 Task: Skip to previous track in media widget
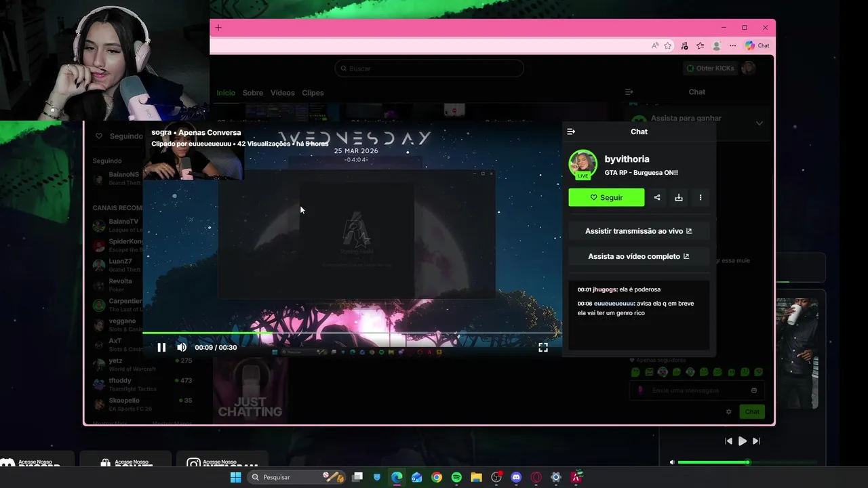pyautogui.click(x=728, y=441)
